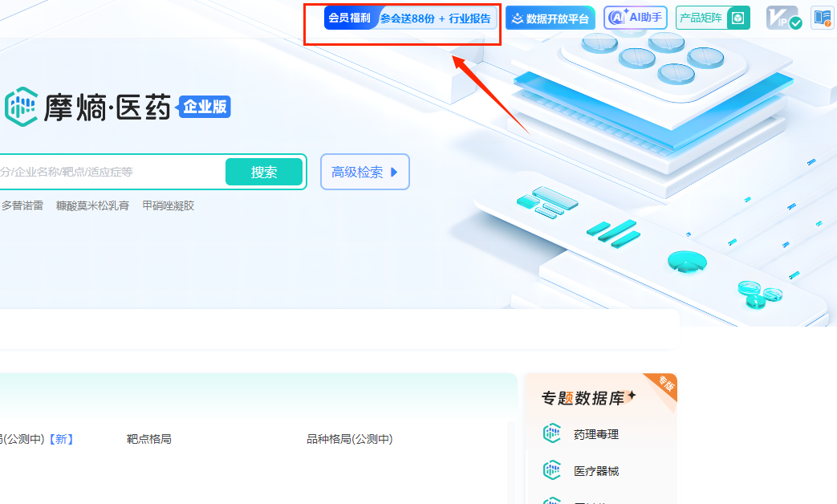Image resolution: width=837 pixels, height=504 pixels.
Task: Open the 产品矩阵 menu
Action: [713, 18]
